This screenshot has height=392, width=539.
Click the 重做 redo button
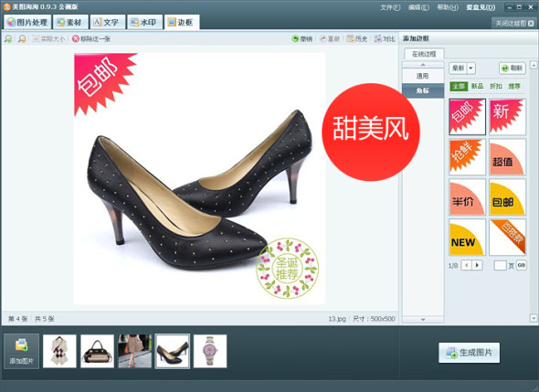pos(329,39)
